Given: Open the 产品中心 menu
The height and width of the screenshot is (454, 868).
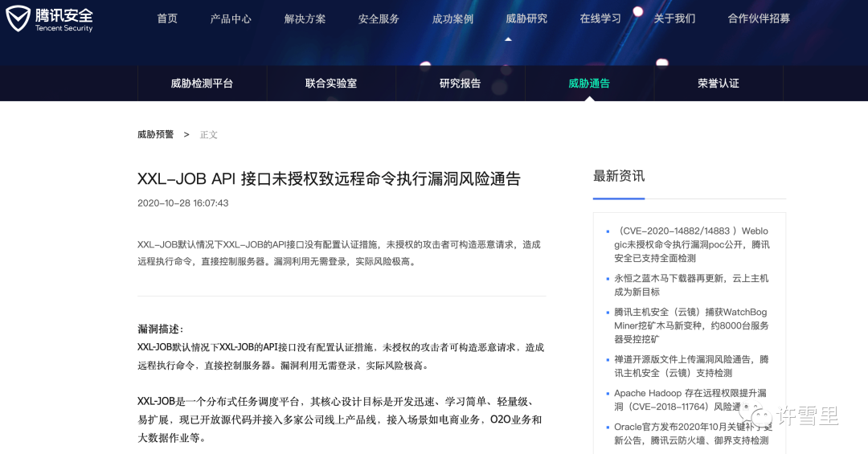Looking at the screenshot, I should pos(231,18).
